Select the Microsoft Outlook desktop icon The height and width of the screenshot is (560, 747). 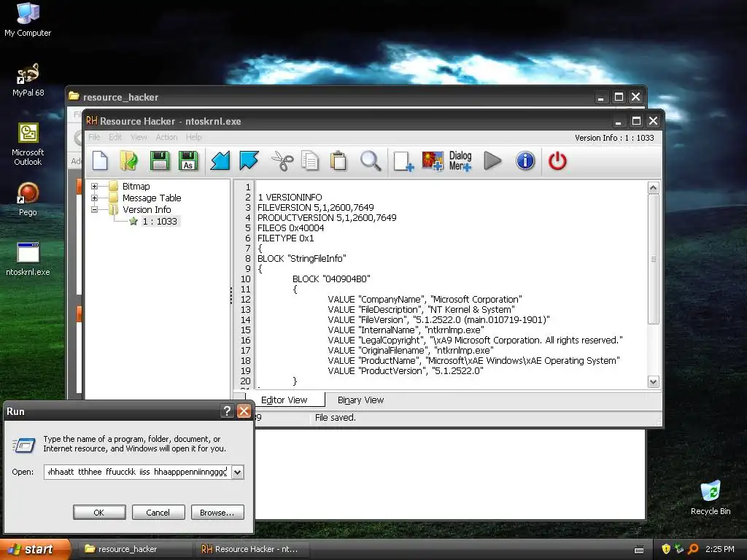point(28,144)
